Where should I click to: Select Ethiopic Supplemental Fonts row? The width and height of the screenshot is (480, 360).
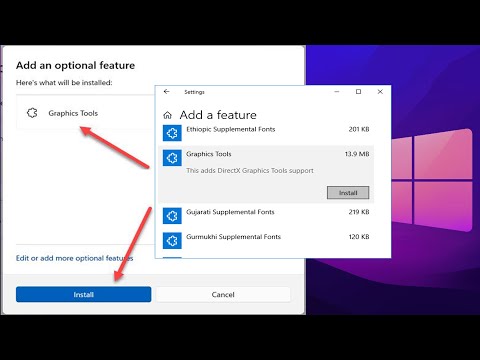(x=266, y=133)
